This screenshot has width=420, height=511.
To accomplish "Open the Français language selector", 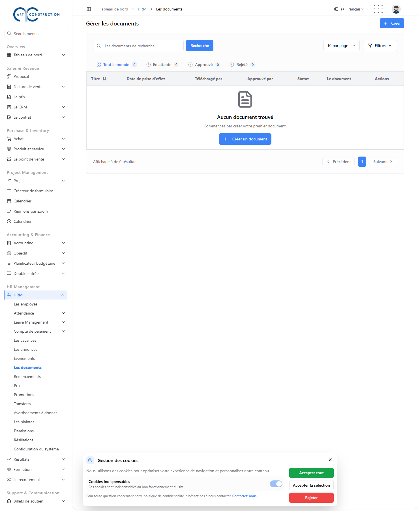I will [x=349, y=9].
